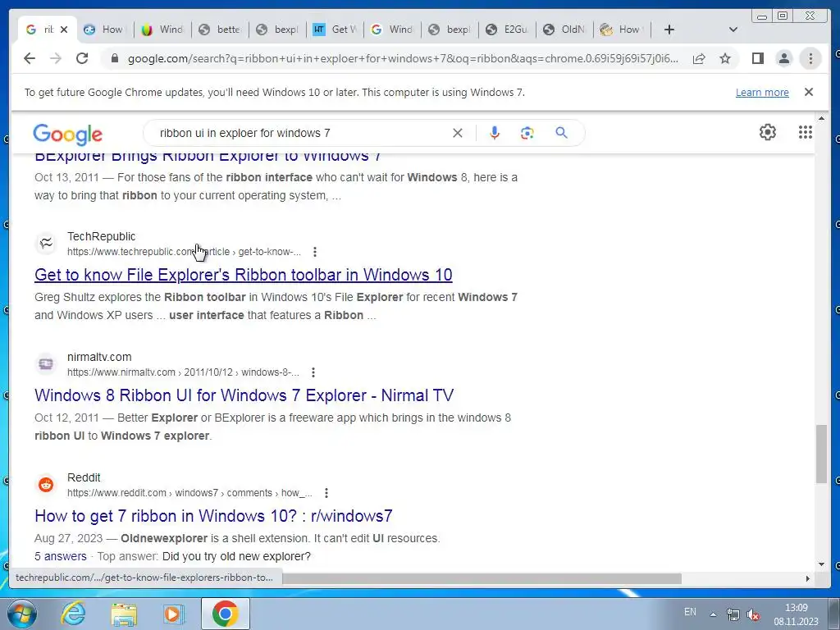This screenshot has height=630, width=840.
Task: Click the network tray icon
Action: pyautogui.click(x=733, y=614)
